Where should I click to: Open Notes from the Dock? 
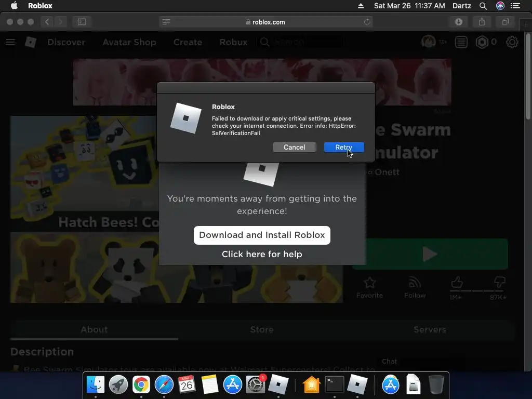(210, 385)
